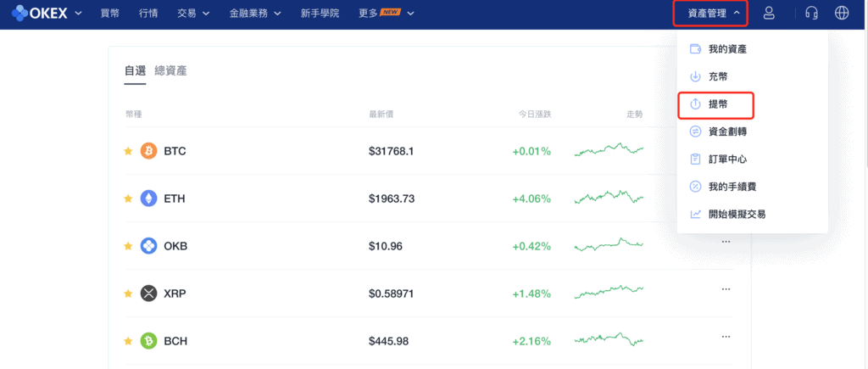Toggle the BCH favorite star
Image resolution: width=868 pixels, height=369 pixels.
coord(128,341)
